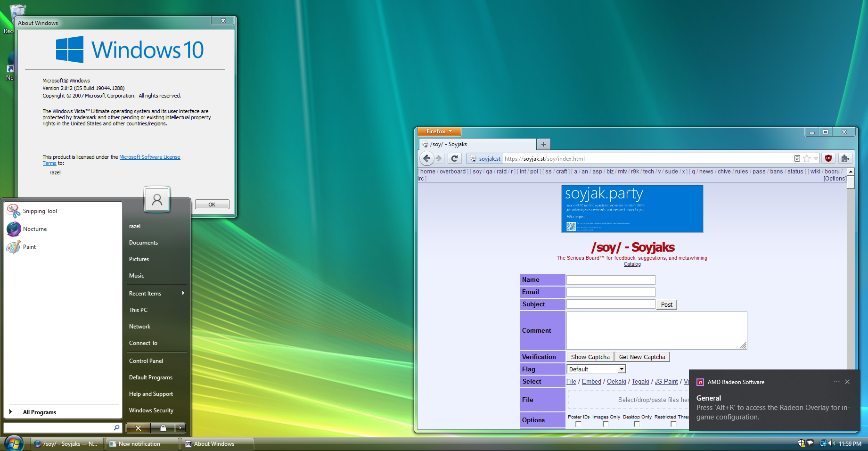868x451 pixels.
Task: Click the Show Captcha button
Action: (590, 357)
